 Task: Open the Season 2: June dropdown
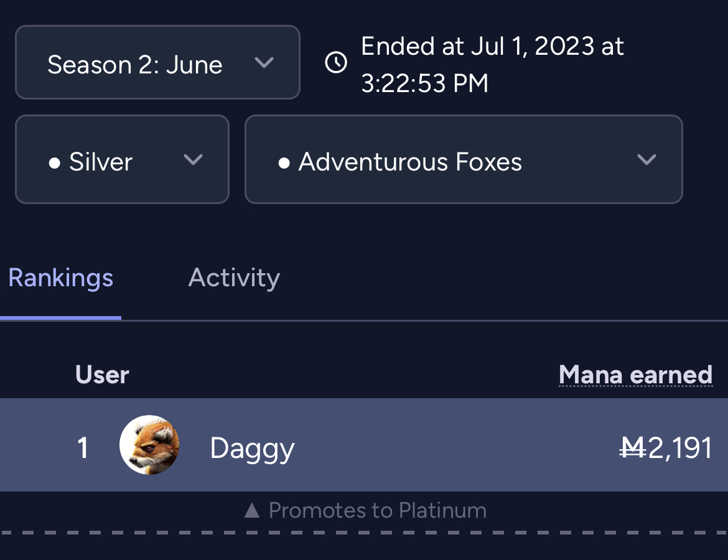[157, 62]
